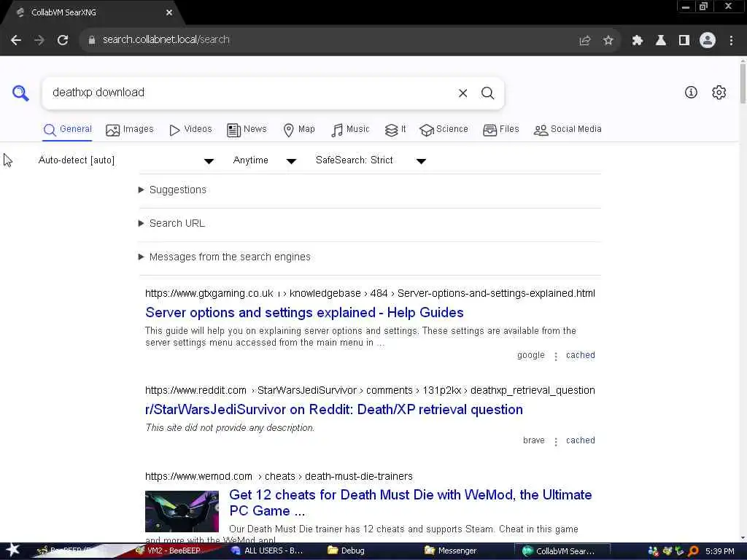This screenshot has height=560, width=747.
Task: Switch to the It category tab
Action: click(395, 130)
